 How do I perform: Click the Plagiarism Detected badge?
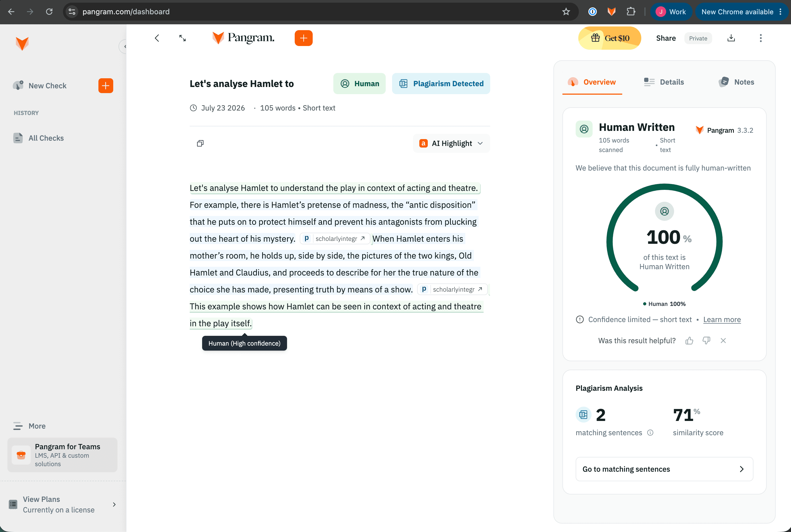pyautogui.click(x=441, y=84)
